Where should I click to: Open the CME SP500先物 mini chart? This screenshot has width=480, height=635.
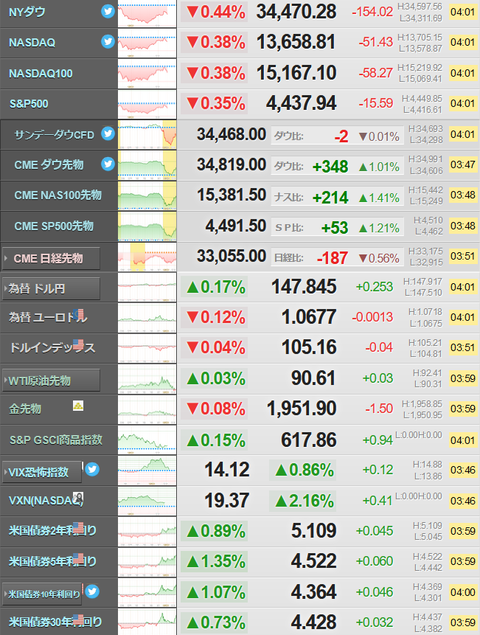(147, 226)
